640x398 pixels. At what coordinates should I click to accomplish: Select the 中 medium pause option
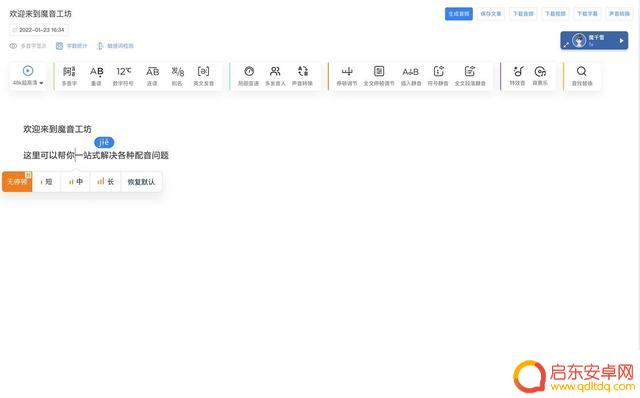tap(76, 182)
